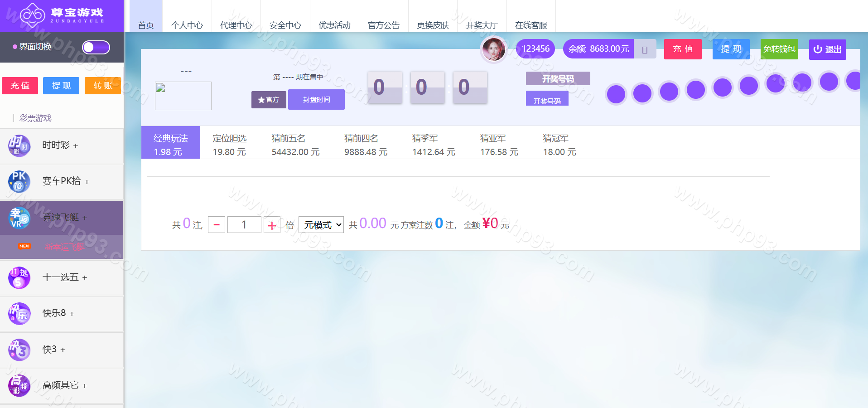Click the 快乐8 game icon
The height and width of the screenshot is (408, 868).
[19, 313]
